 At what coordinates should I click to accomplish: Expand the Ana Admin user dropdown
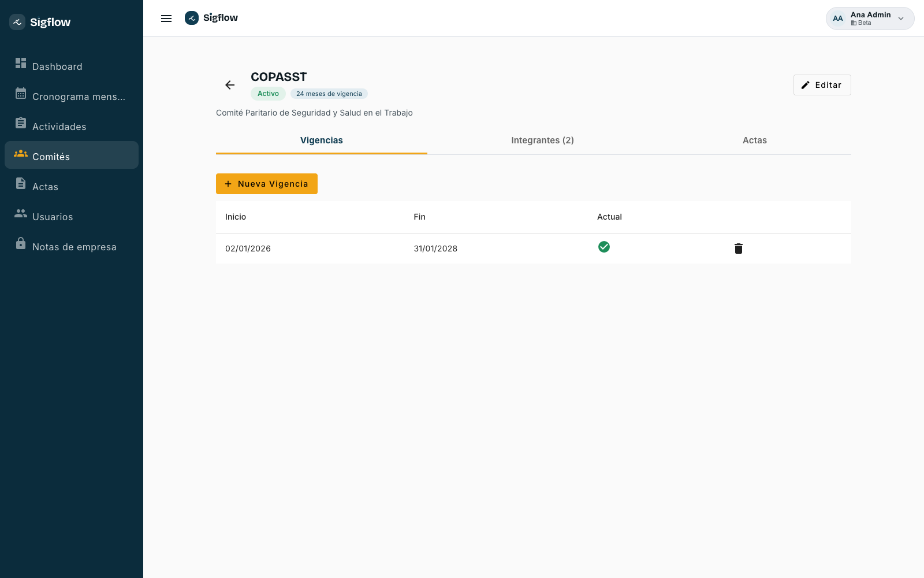(870, 18)
